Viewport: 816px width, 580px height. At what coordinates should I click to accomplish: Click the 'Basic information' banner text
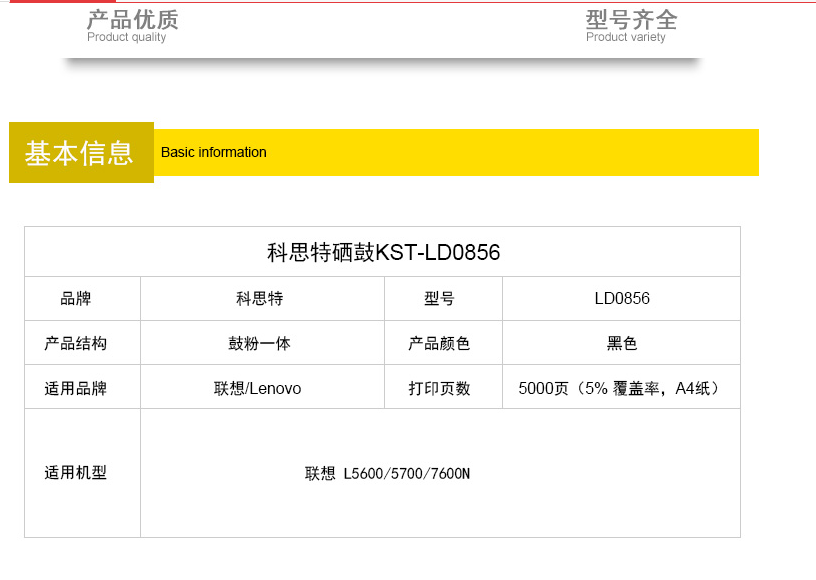pos(213,152)
